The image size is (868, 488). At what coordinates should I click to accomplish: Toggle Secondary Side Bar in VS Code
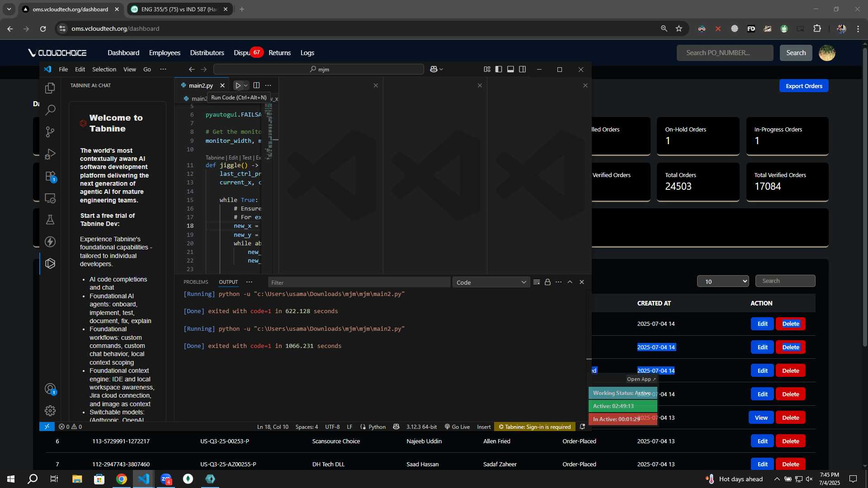click(x=523, y=69)
